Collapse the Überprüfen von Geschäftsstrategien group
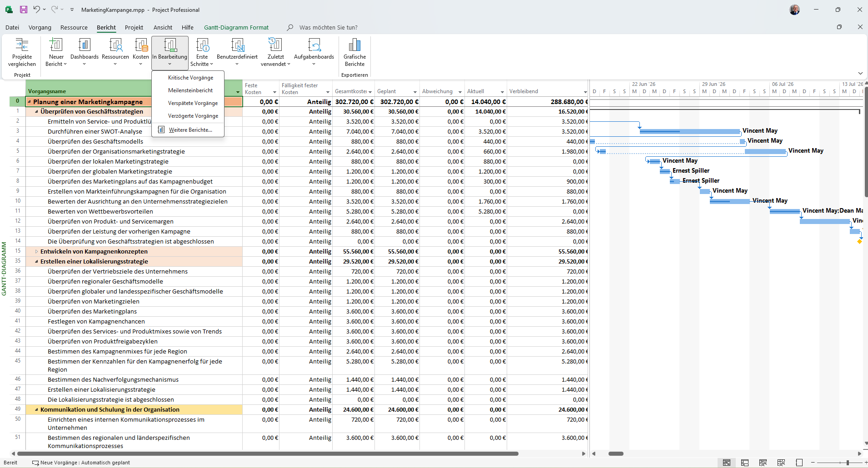 coord(36,112)
